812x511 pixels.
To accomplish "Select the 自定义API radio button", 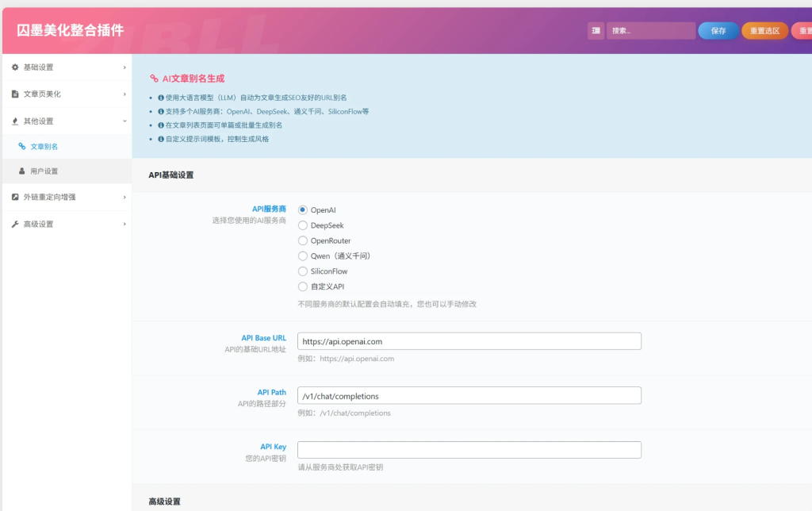I will 302,286.
